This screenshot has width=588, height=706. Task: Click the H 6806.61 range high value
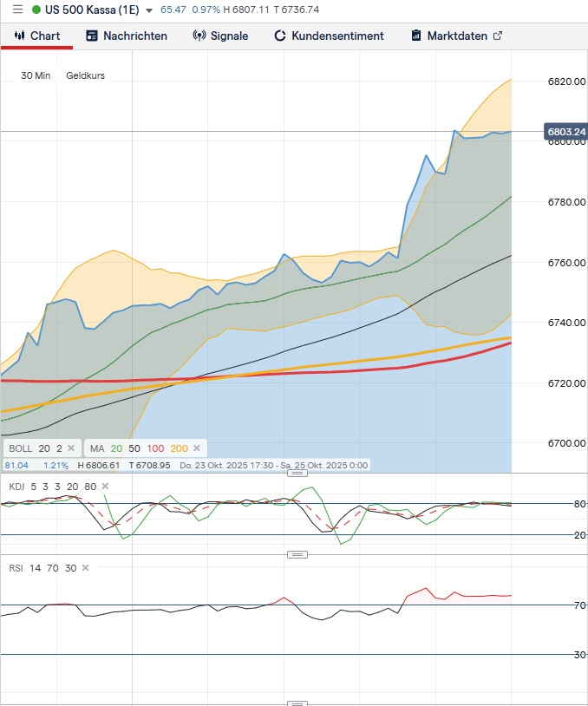coord(99,466)
